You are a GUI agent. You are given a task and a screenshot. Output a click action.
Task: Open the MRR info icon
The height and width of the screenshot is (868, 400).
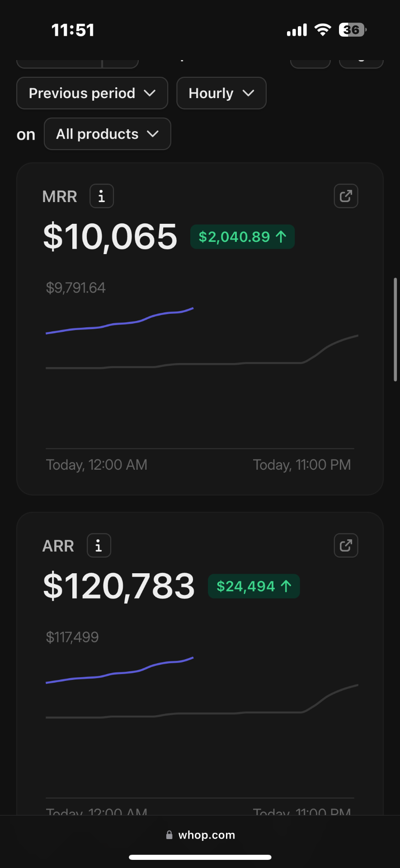tap(102, 196)
